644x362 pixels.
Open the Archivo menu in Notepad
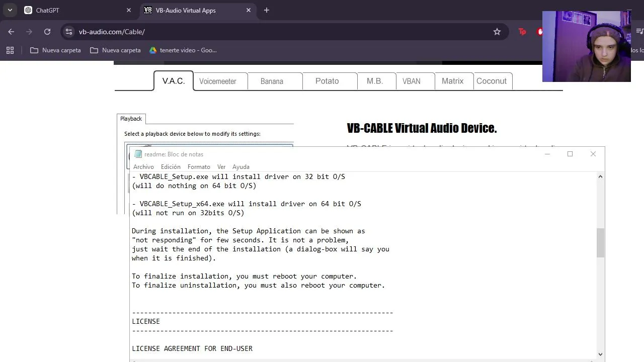click(143, 167)
